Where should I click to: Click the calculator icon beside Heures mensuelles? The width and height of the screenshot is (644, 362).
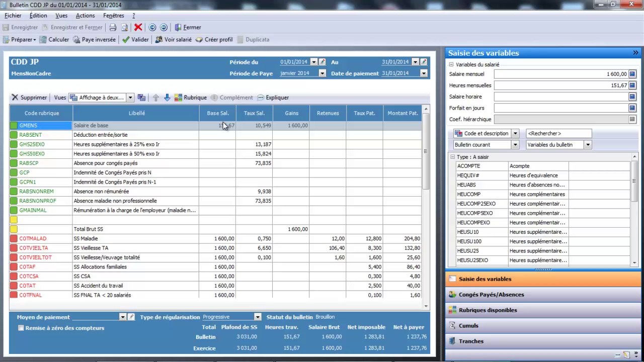(x=632, y=85)
